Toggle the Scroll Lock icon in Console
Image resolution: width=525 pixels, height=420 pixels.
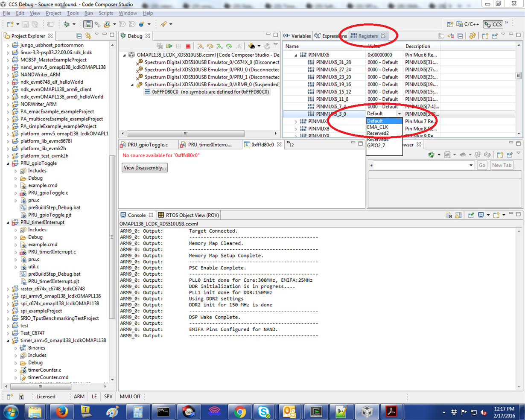click(x=458, y=215)
